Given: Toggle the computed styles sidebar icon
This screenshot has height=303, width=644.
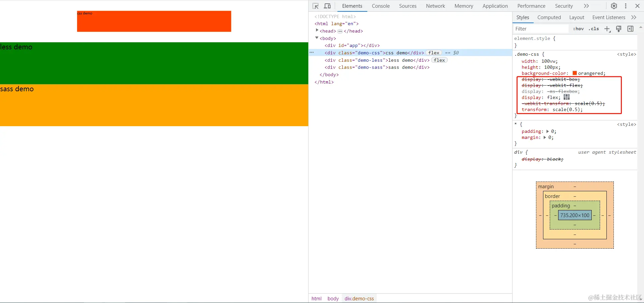Looking at the screenshot, I should 631,29.
